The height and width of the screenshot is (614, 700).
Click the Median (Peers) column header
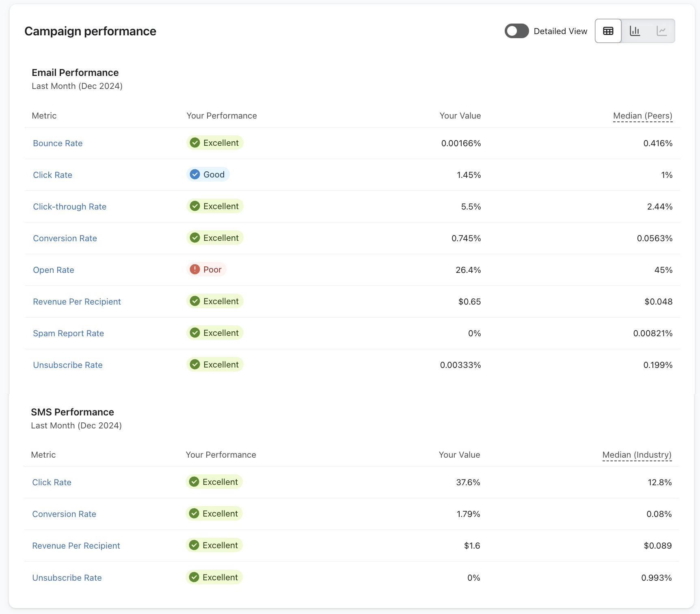[642, 116]
